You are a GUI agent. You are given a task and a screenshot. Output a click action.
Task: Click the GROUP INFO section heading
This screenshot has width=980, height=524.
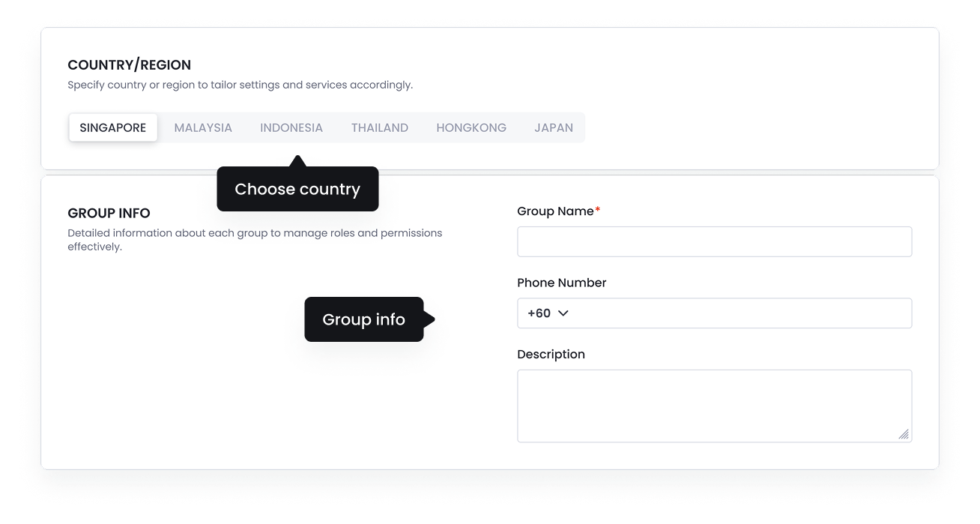109,213
